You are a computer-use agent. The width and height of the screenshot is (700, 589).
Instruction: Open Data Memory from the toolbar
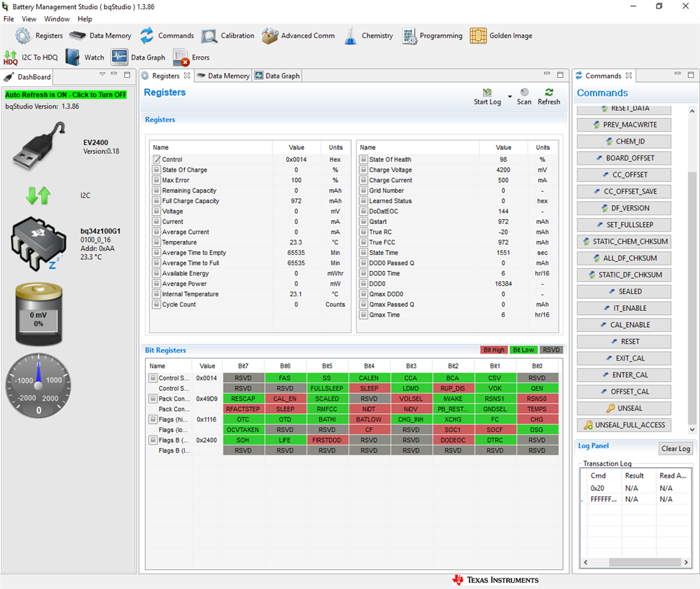(x=100, y=36)
